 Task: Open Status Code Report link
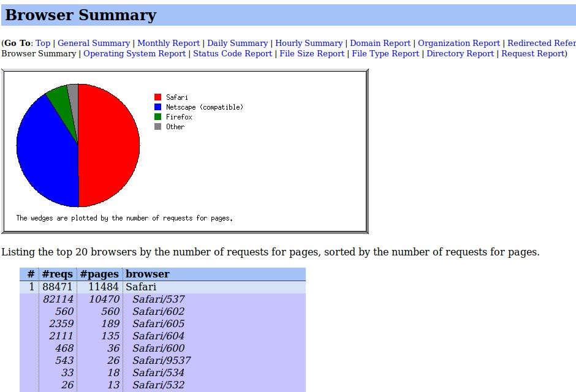tap(232, 53)
